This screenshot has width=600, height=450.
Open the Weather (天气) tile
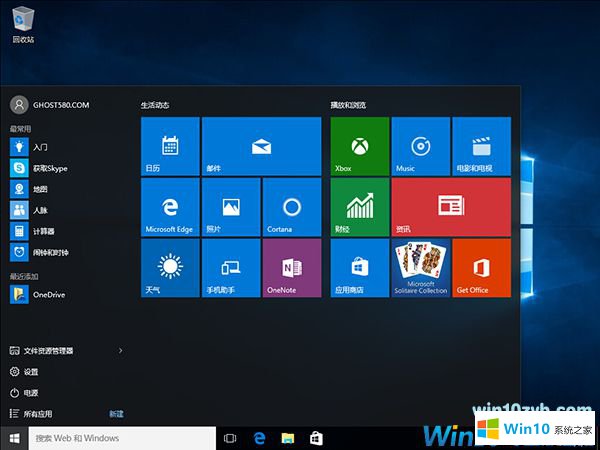pyautogui.click(x=170, y=268)
